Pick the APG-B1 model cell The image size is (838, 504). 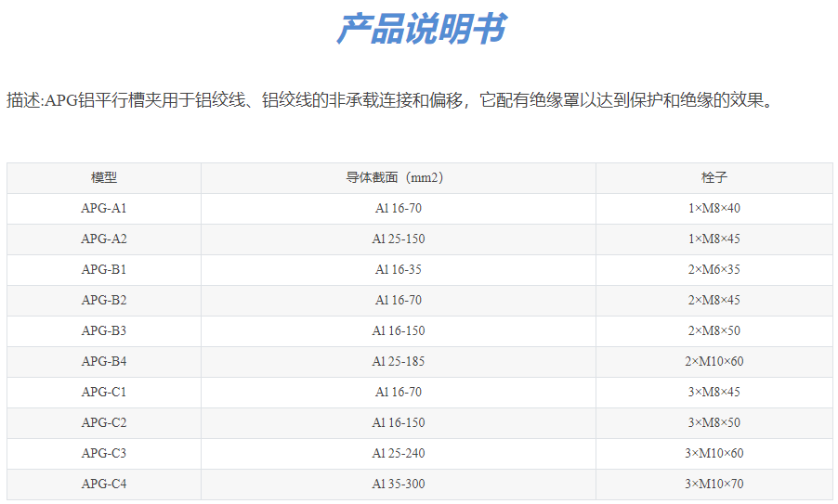(104, 269)
